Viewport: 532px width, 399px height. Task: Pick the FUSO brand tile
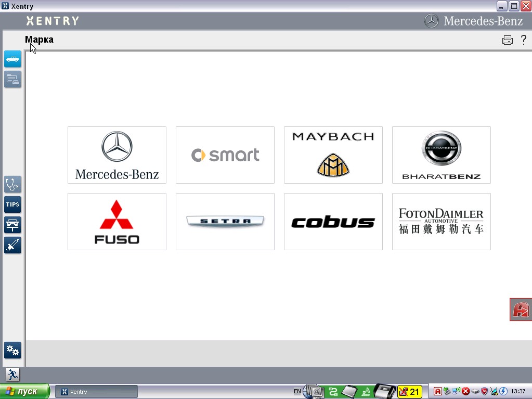pos(117,222)
